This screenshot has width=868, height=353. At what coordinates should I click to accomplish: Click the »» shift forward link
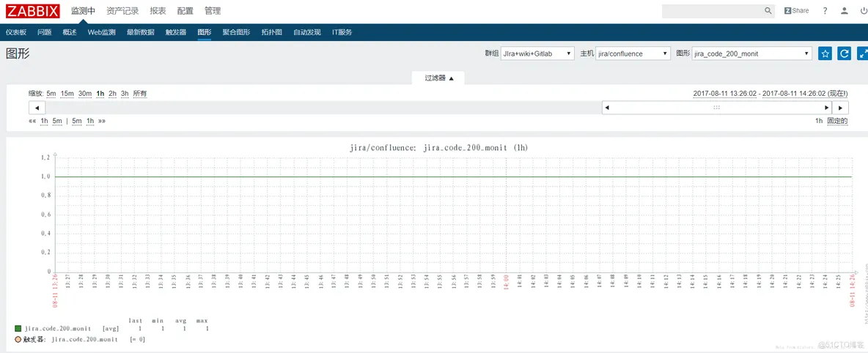tap(102, 121)
